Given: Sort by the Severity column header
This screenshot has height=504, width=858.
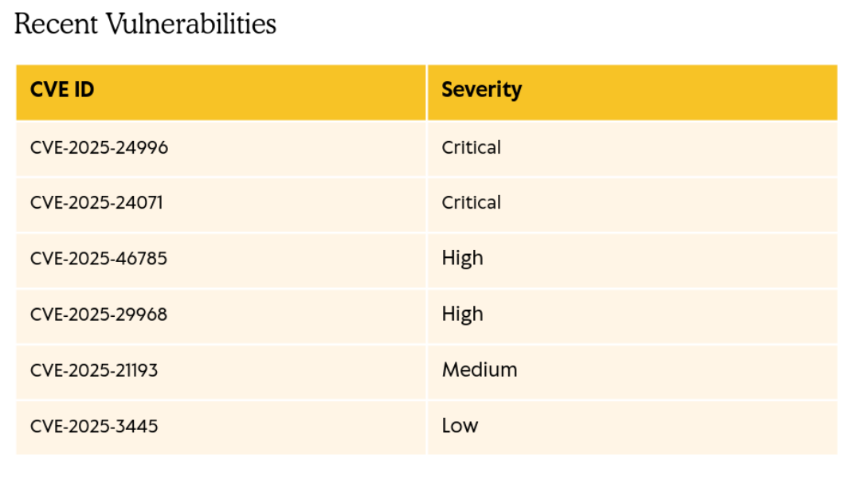Looking at the screenshot, I should tap(481, 90).
